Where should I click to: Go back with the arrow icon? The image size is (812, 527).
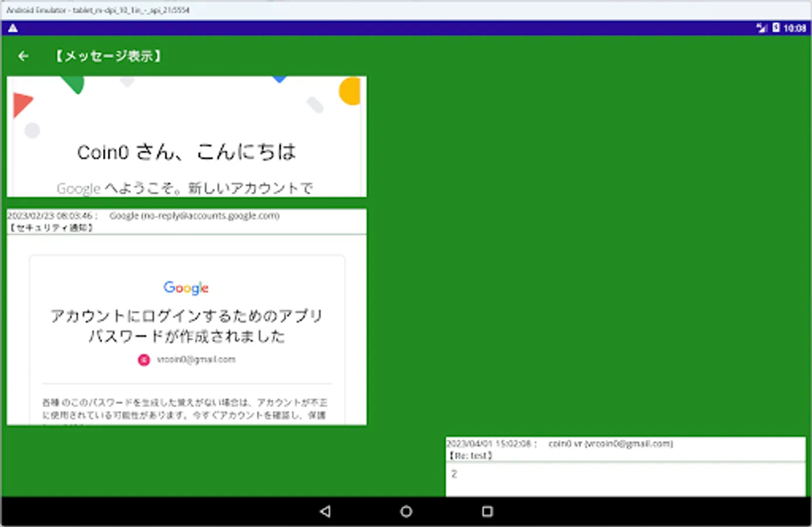(23, 56)
